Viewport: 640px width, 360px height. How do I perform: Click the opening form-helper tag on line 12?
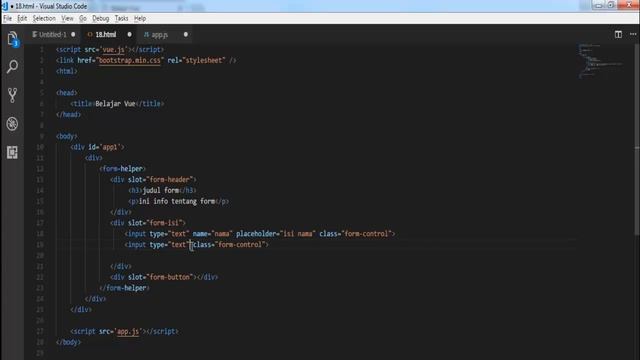pyautogui.click(x=122, y=169)
